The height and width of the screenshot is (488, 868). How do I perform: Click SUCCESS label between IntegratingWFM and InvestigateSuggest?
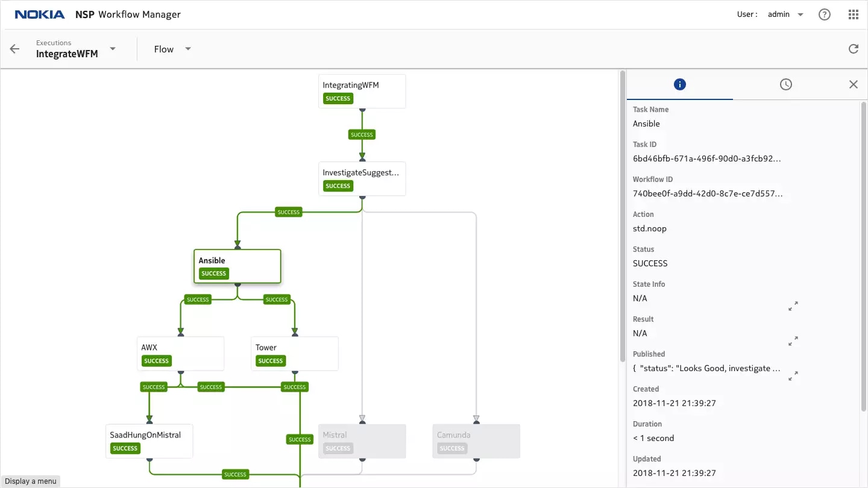click(x=362, y=135)
